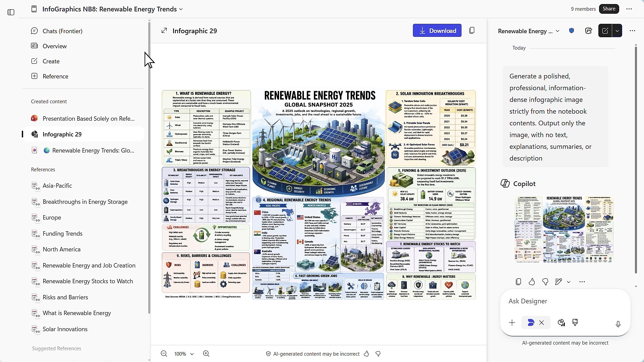Zoom out using the magnifier minus icon

click(x=164, y=354)
